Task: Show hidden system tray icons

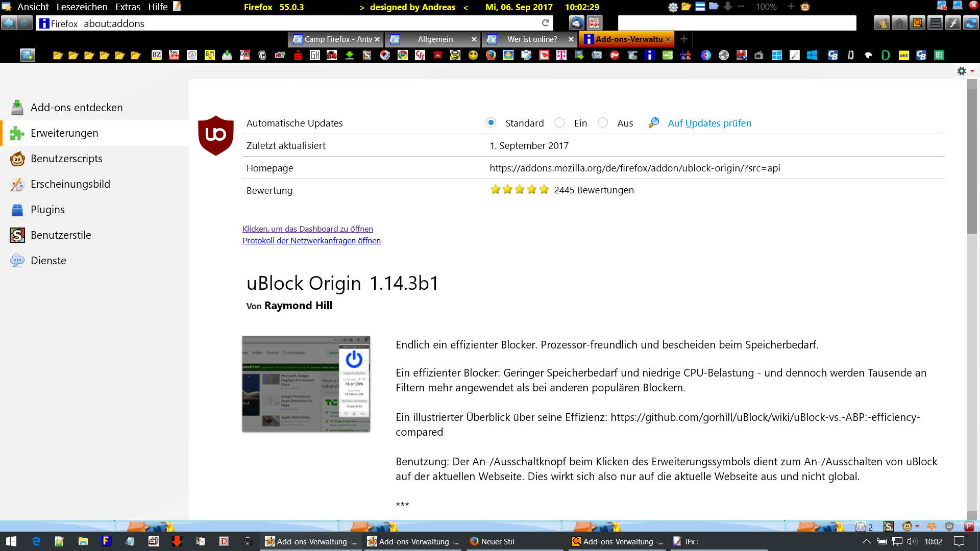Action: [866, 541]
